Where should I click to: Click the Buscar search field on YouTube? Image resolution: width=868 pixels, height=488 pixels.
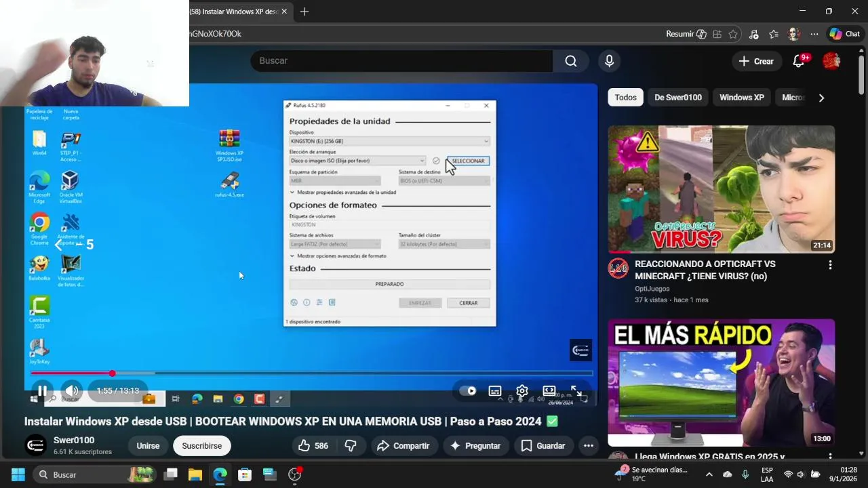[401, 61]
